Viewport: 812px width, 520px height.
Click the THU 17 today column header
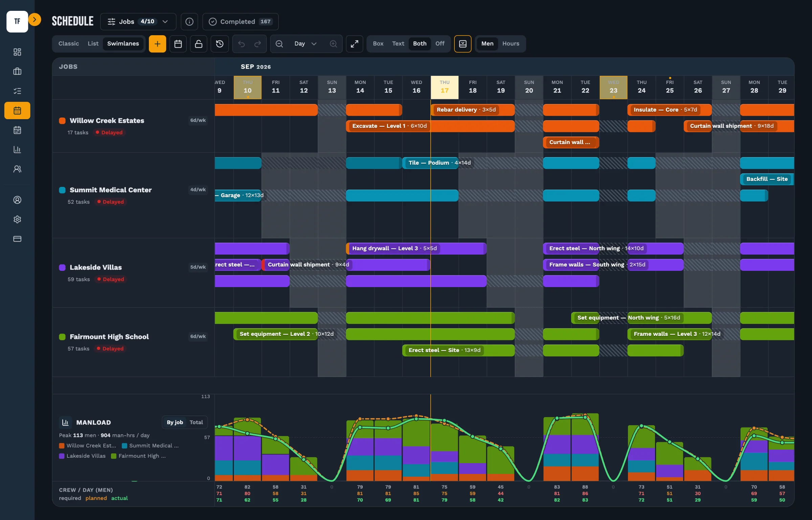tap(445, 87)
